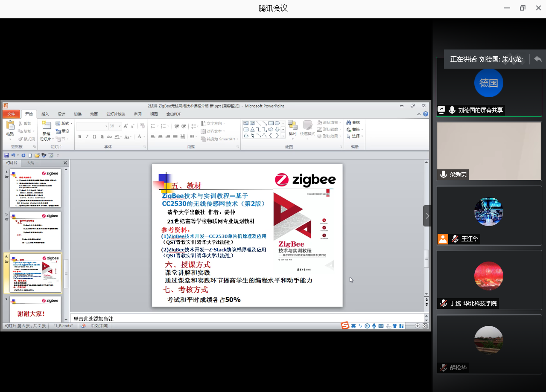Toggle underline formatting U button

tap(94, 137)
